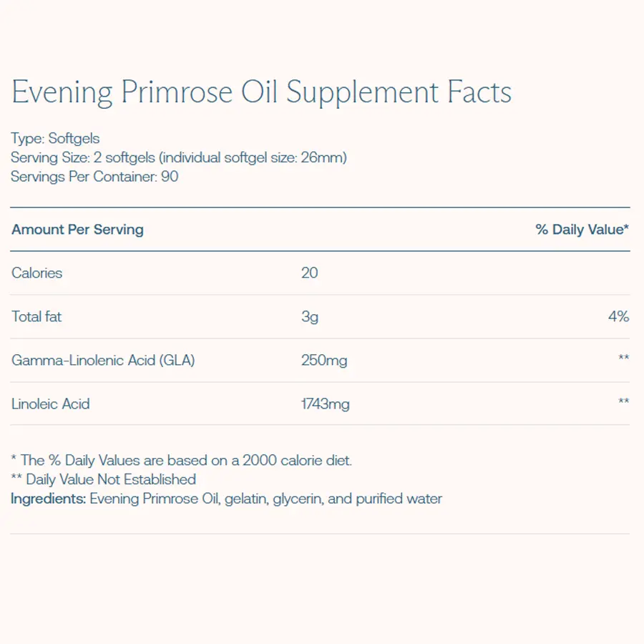Click the 1743mg Linoleic Acid amount
This screenshot has height=644, width=644.
(x=326, y=404)
